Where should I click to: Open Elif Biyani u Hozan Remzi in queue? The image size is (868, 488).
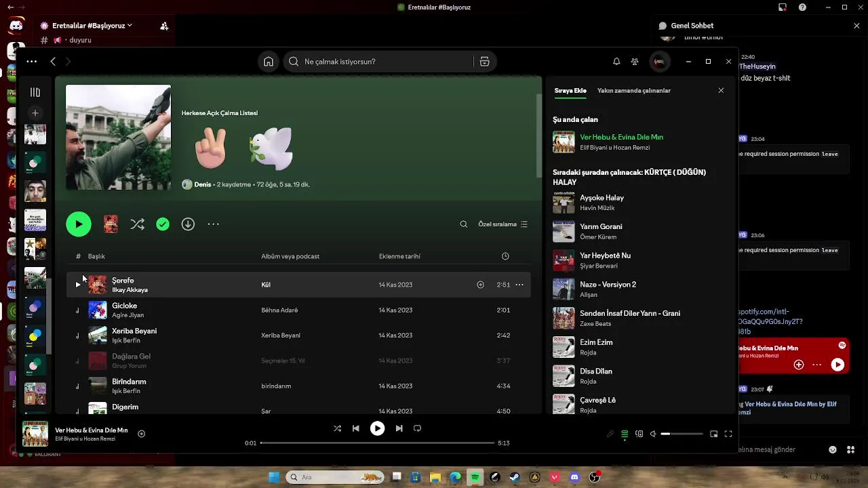(614, 148)
